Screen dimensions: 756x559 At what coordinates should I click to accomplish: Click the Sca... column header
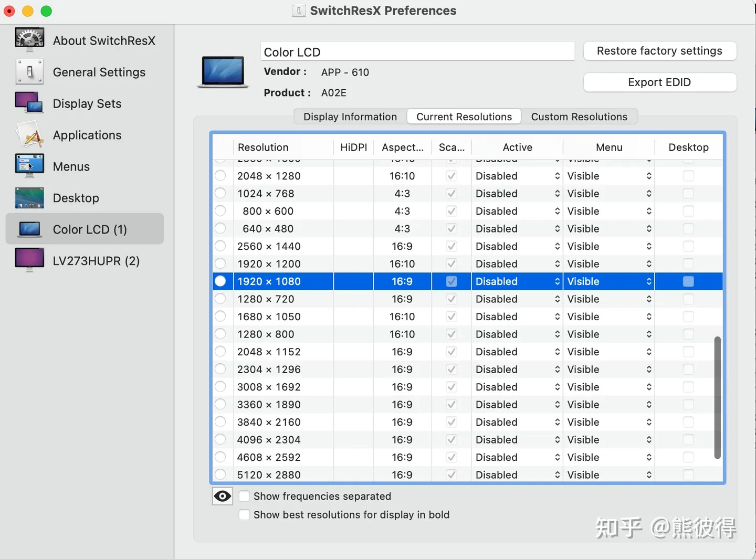[451, 147]
